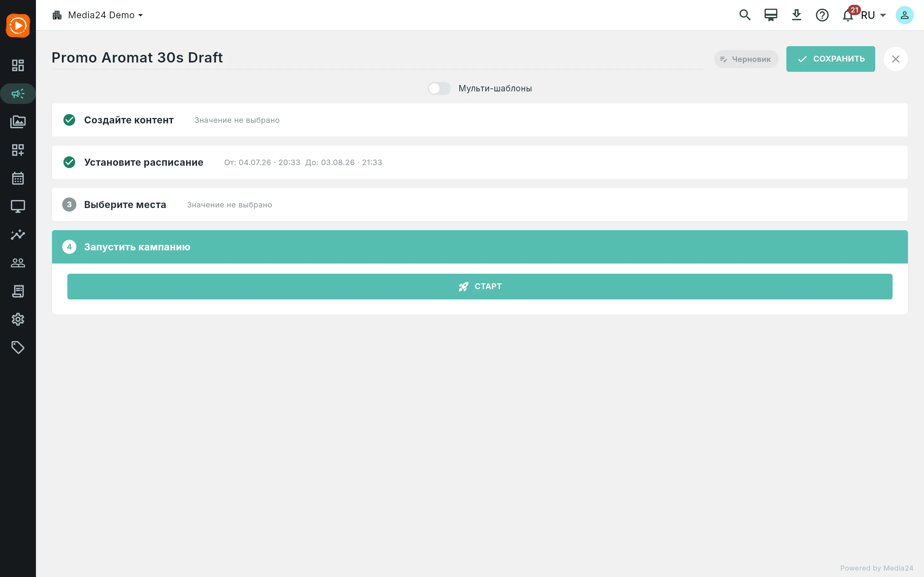Screen dimensions: 924x577
Task: Open the tags label sidebar icon
Action: 18,348
